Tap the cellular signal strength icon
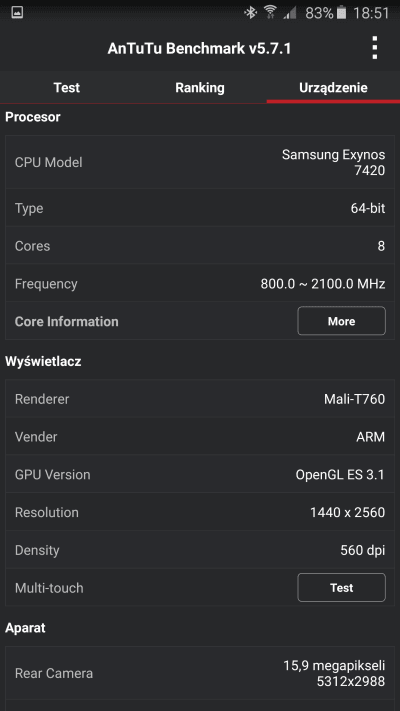This screenshot has width=400, height=711. 290,13
